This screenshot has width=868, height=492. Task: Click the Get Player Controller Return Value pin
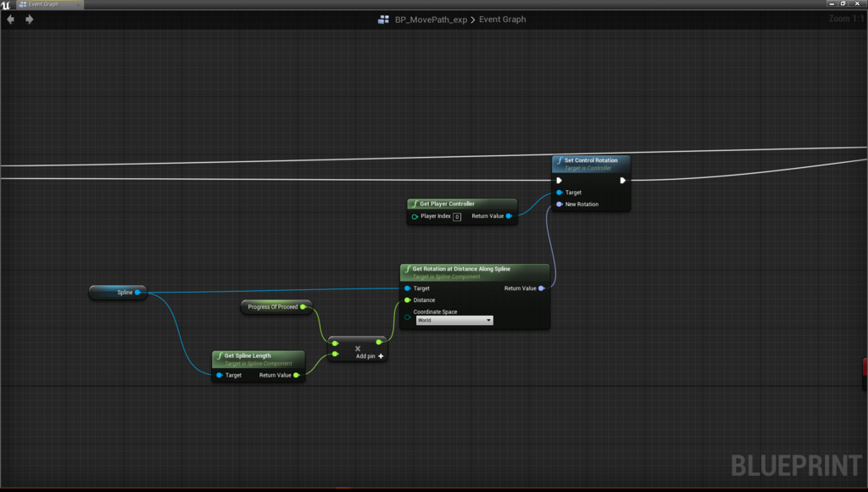[509, 216]
